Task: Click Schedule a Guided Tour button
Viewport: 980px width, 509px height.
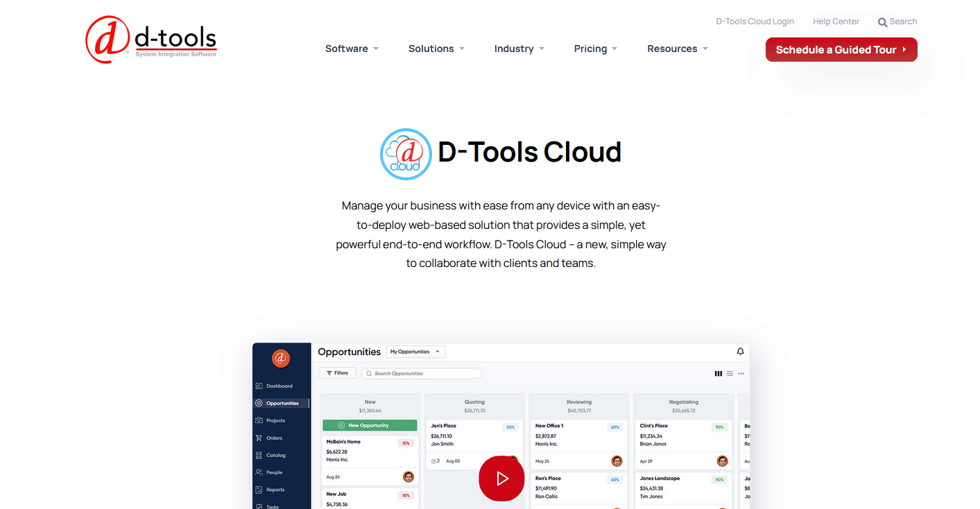Action: pyautogui.click(x=841, y=50)
